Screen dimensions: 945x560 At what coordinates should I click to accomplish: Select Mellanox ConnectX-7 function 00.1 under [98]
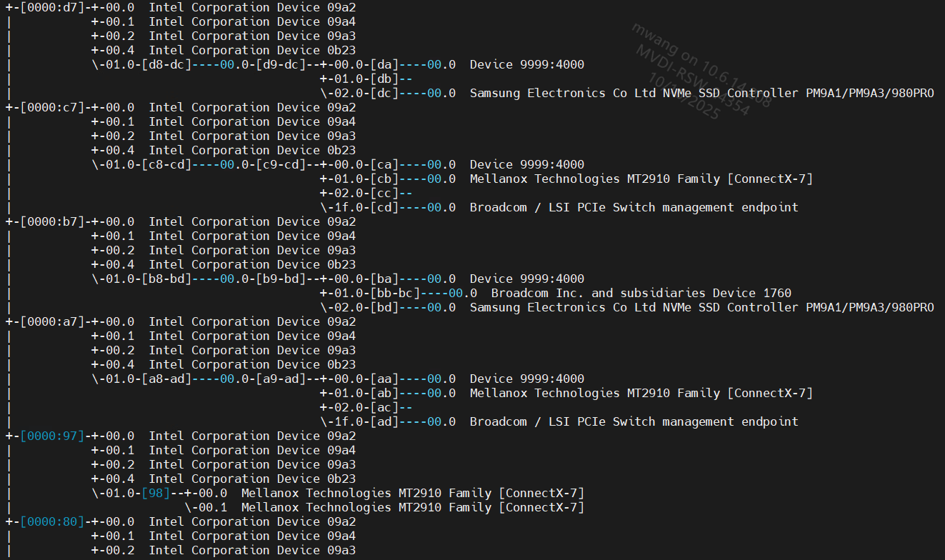[x=413, y=507]
